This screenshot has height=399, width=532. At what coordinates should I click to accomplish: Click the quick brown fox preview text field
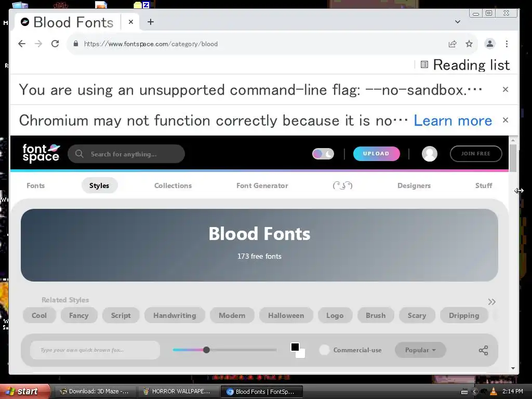(95, 350)
